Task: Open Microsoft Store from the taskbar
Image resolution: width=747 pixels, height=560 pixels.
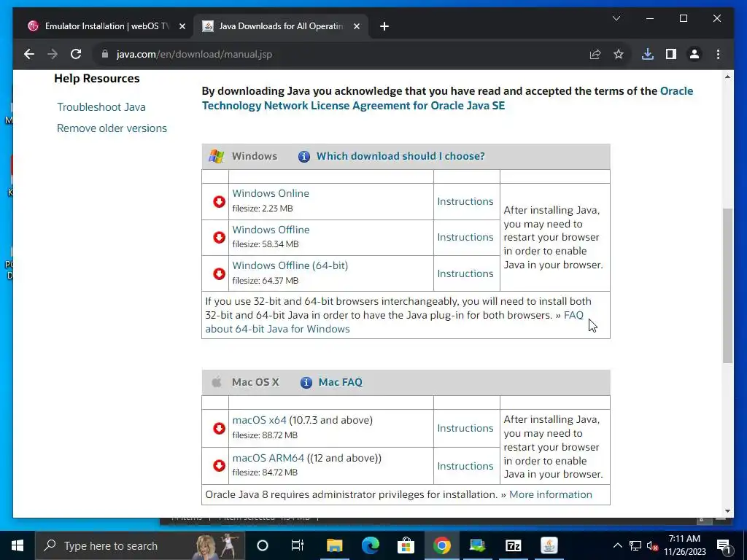Action: pos(406,545)
